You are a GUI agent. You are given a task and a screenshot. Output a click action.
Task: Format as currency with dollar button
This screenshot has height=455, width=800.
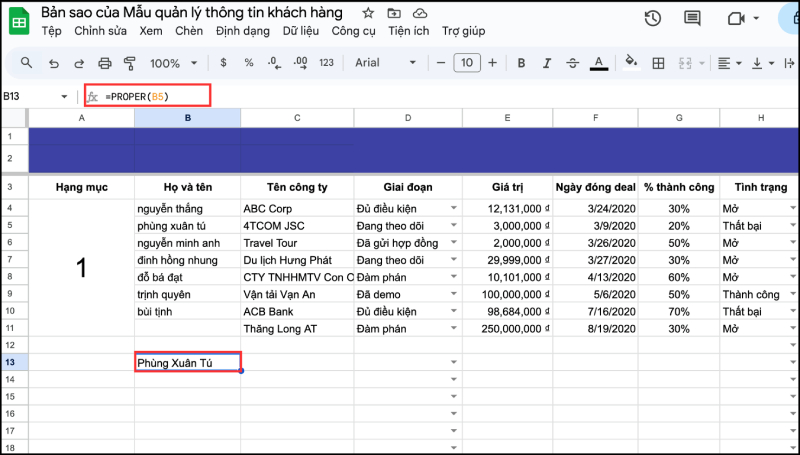click(223, 63)
